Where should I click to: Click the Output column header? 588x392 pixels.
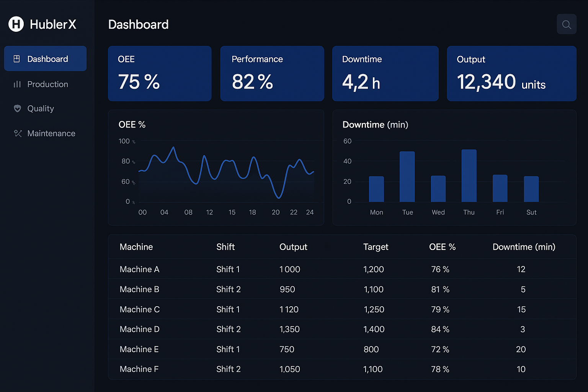(x=293, y=247)
